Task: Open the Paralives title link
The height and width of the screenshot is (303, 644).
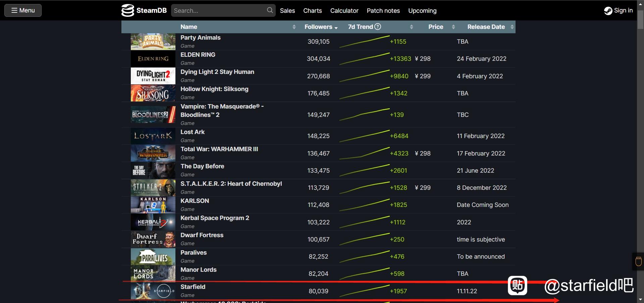Action: pyautogui.click(x=194, y=253)
